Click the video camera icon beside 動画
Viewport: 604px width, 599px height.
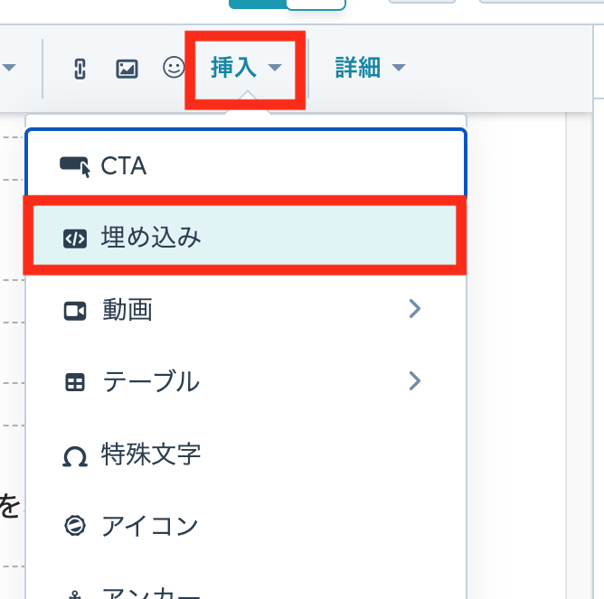[75, 310]
